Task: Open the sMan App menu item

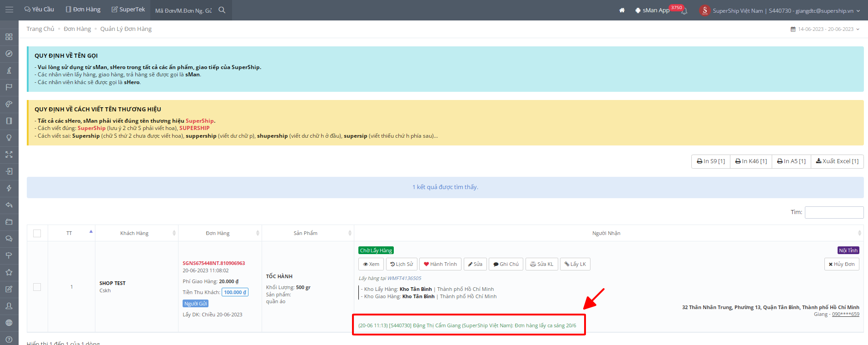Action: click(652, 10)
